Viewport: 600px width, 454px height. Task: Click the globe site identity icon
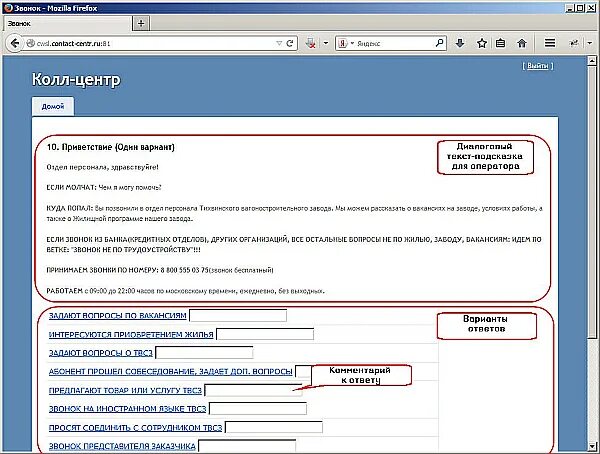click(x=31, y=43)
